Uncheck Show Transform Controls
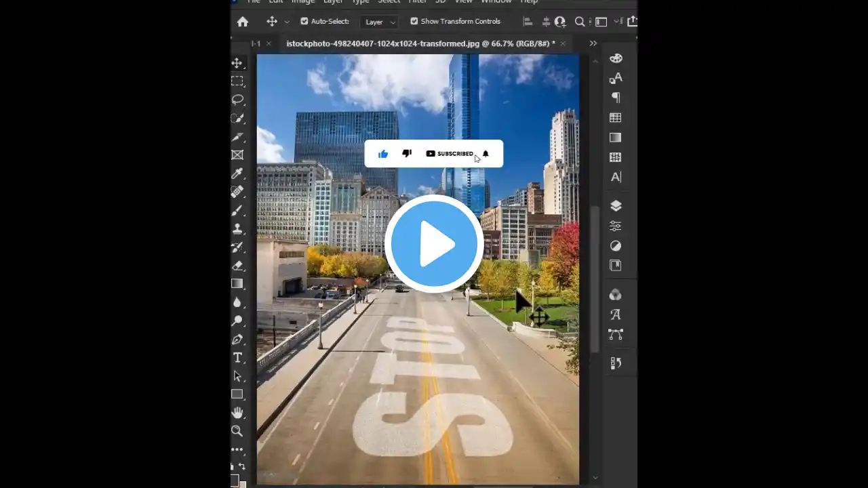Image resolution: width=868 pixels, height=488 pixels. (414, 22)
